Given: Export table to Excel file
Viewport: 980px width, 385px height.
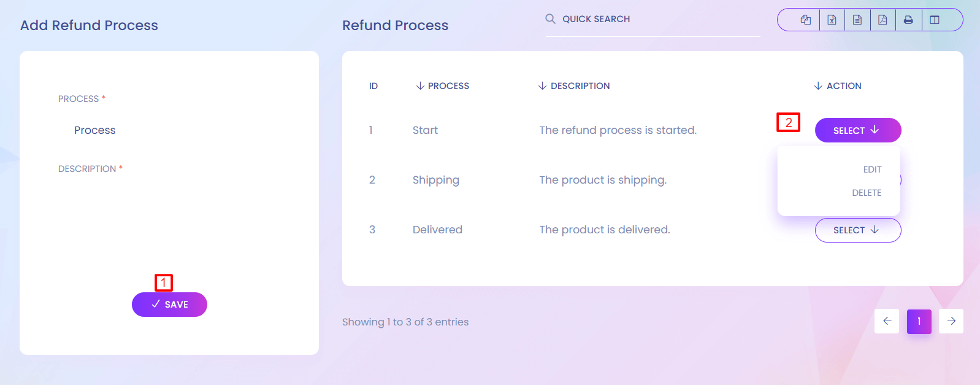Looking at the screenshot, I should pos(832,20).
